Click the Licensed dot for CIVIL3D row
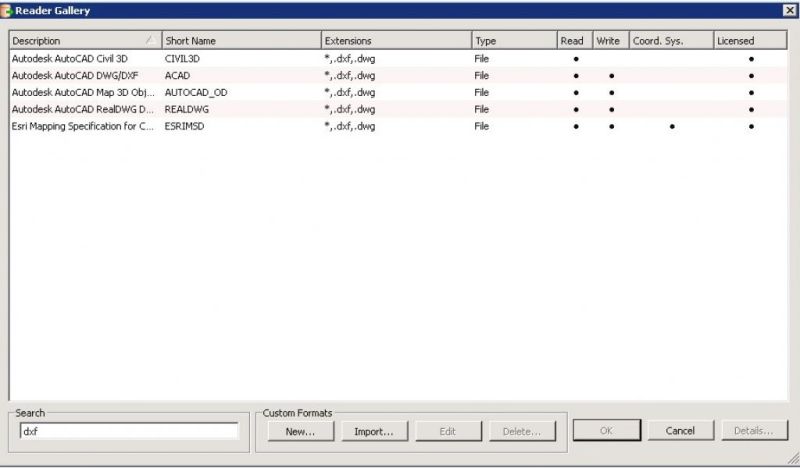800x468 pixels. point(751,59)
